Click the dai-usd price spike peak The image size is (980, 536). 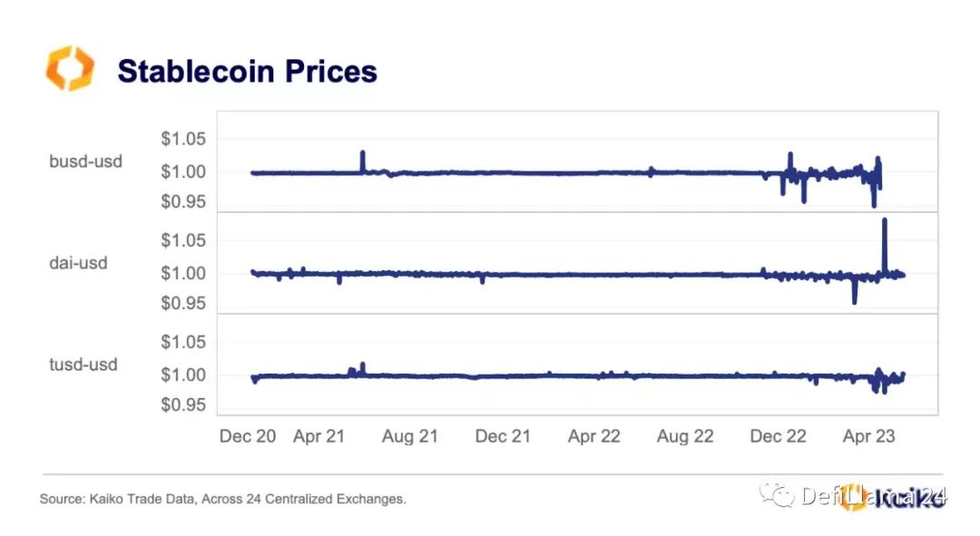coord(885,220)
